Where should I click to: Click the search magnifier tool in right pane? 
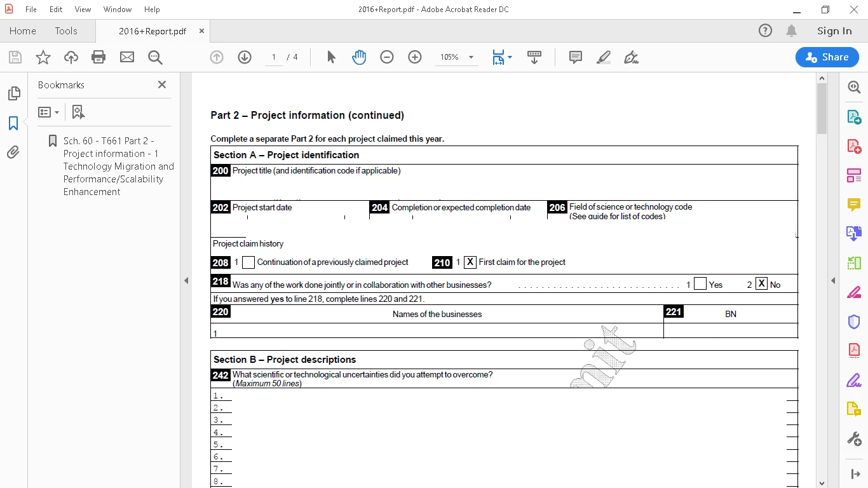coord(854,88)
